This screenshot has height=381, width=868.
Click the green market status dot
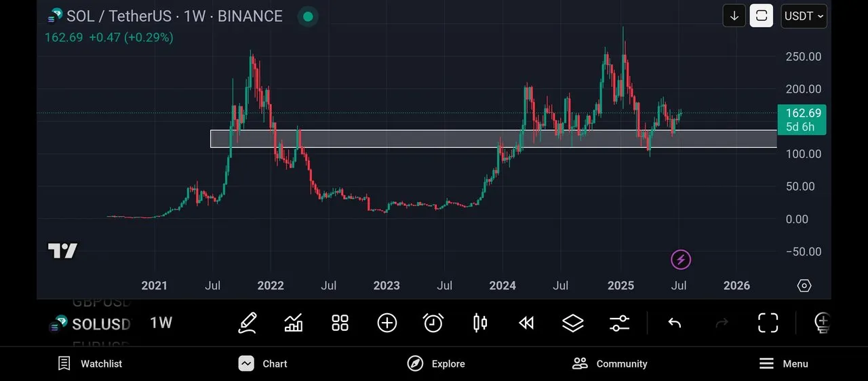[308, 16]
